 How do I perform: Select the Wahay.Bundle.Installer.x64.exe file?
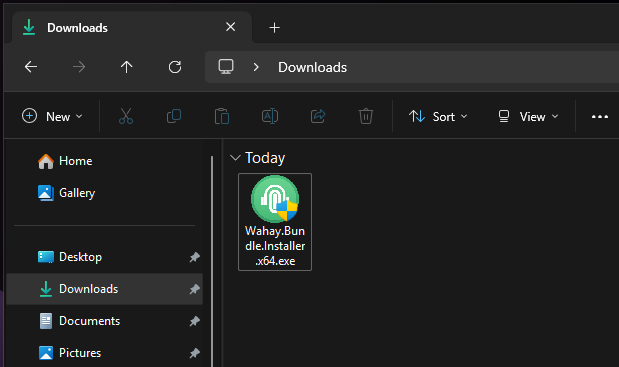pos(275,222)
